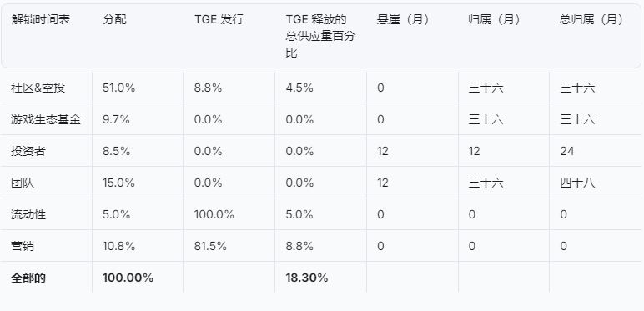644x311 pixels.
Task: Click the 81.5% marketing TGE cell
Action: coord(210,246)
